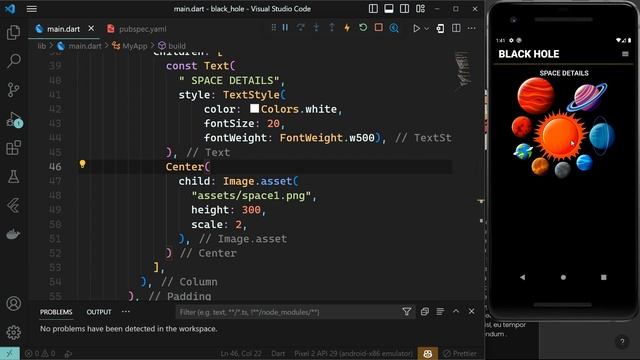The width and height of the screenshot is (640, 360).
Task: Click the remote window status bar button
Action: (x=10, y=353)
